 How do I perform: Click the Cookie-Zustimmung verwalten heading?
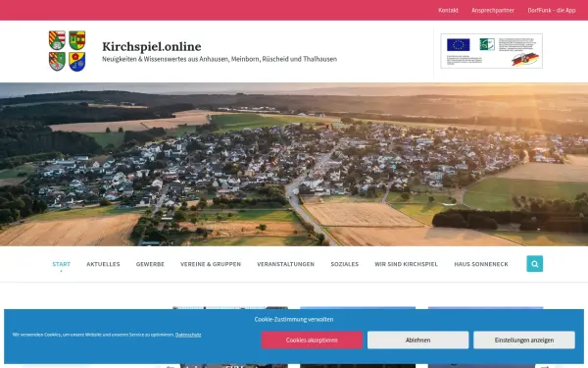(294, 319)
